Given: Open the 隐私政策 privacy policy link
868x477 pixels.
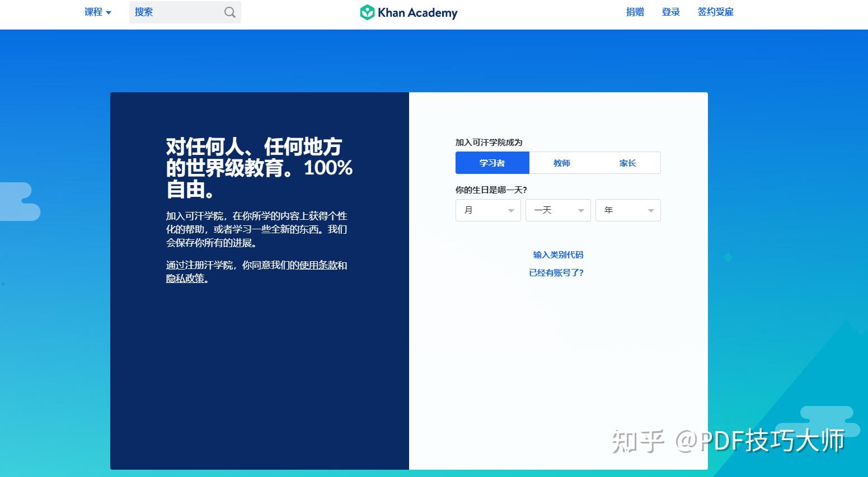Looking at the screenshot, I should 185,278.
